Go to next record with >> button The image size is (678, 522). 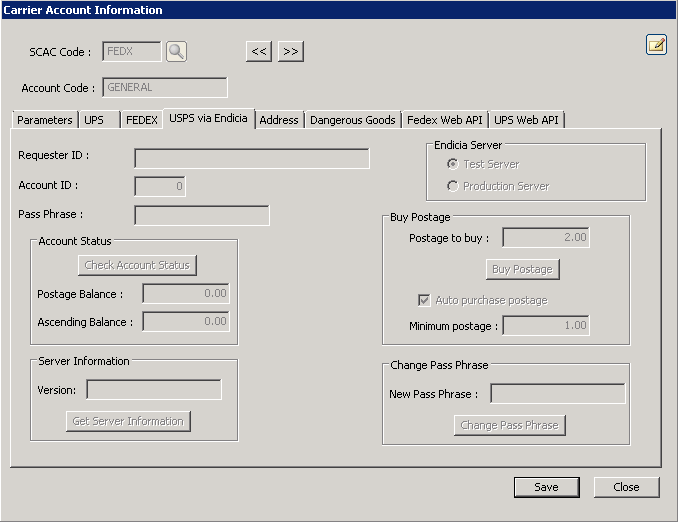point(290,51)
